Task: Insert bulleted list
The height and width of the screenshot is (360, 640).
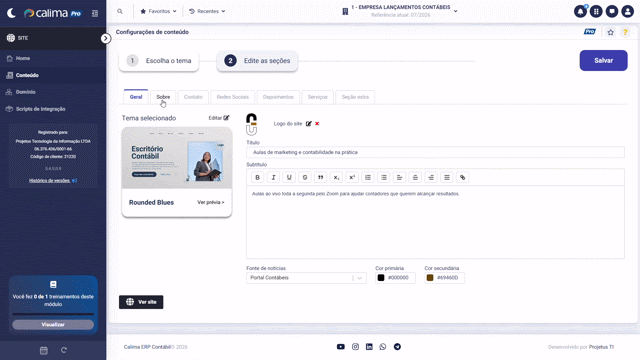Action: (x=384, y=177)
